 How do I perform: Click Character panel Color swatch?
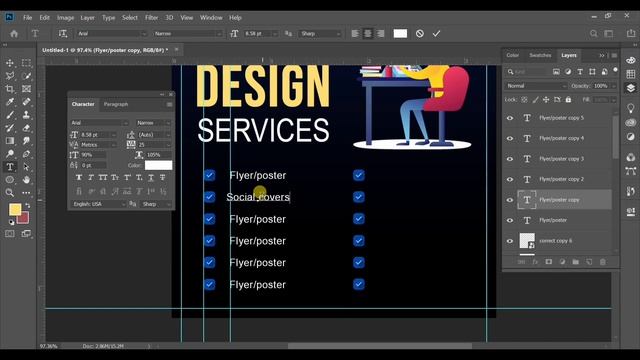[x=158, y=165]
